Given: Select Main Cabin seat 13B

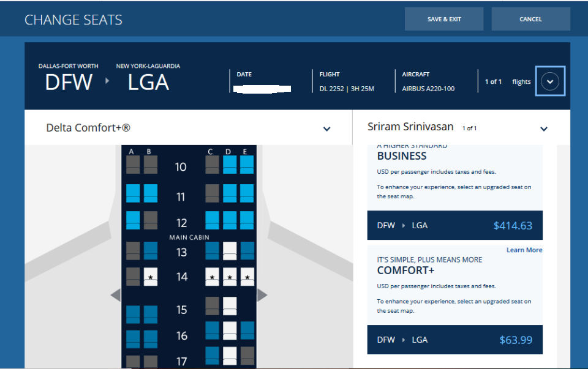Looking at the screenshot, I should point(151,251).
